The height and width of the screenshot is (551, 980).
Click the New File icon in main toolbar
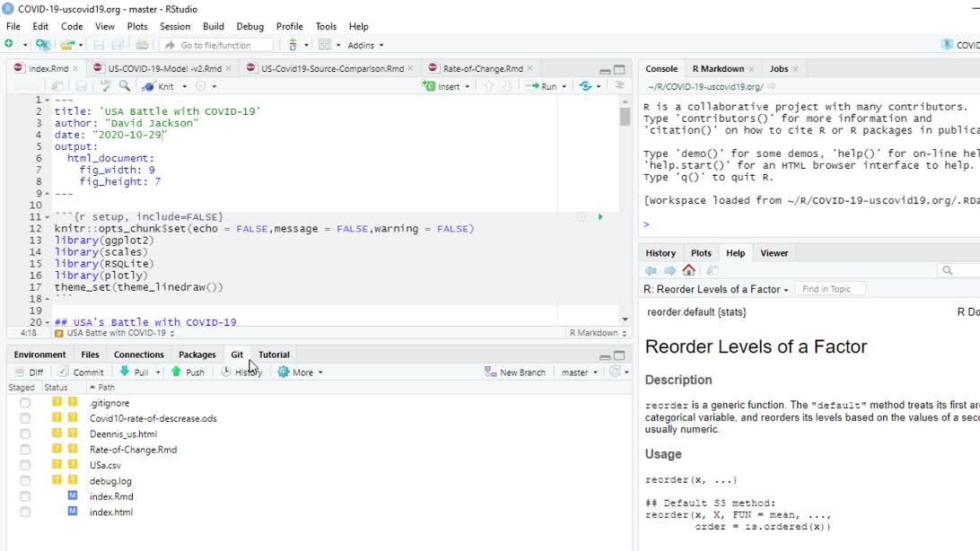[x=9, y=44]
